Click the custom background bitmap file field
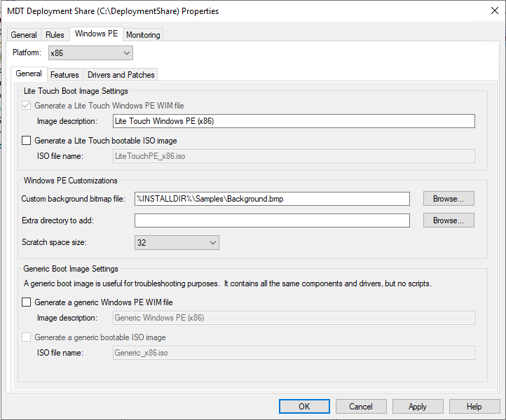506x420 pixels. pos(272,199)
